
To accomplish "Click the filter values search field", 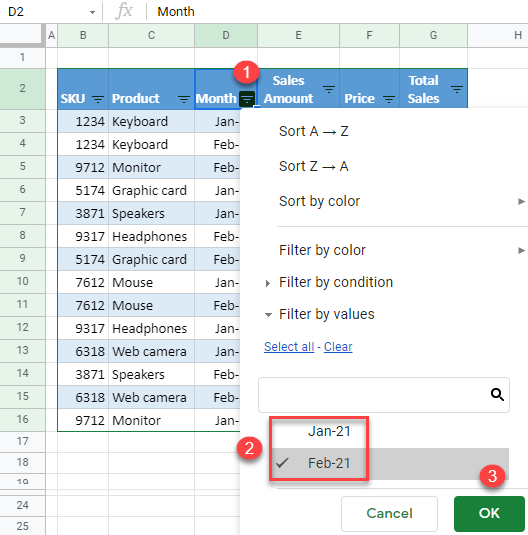I will click(x=384, y=395).
